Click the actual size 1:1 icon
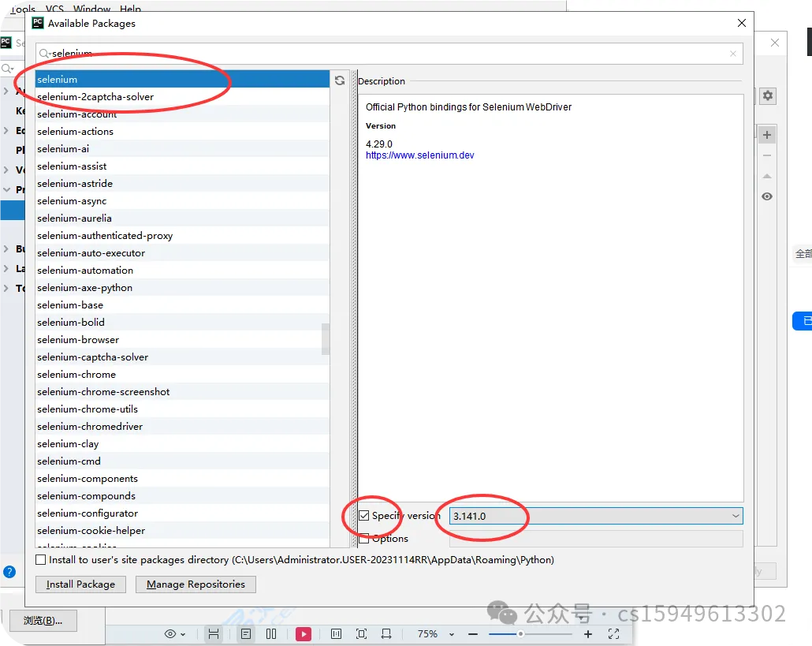This screenshot has height=646, width=812. coord(336,634)
